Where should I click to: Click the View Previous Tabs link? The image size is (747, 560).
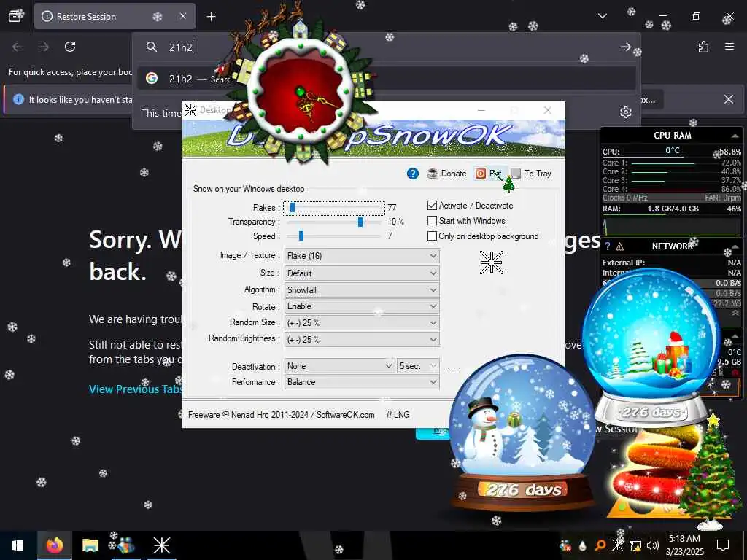(136, 389)
